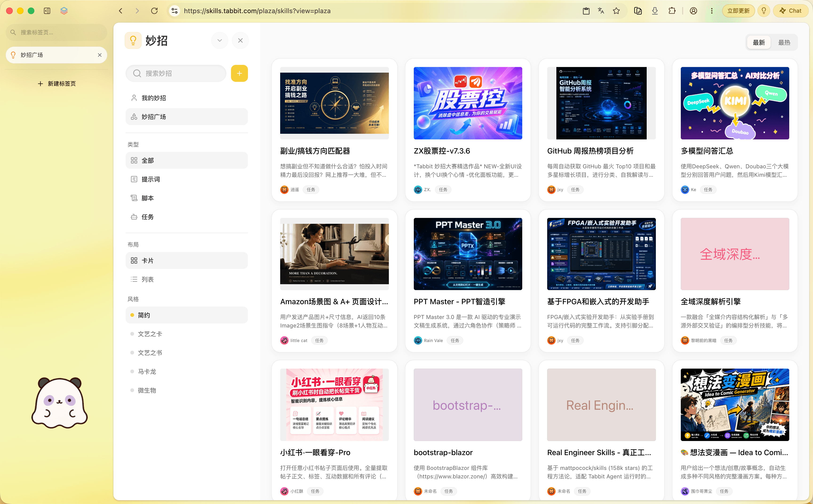The height and width of the screenshot is (504, 813).
Task: Open GitHub周报 card thumbnail
Action: pos(601,103)
